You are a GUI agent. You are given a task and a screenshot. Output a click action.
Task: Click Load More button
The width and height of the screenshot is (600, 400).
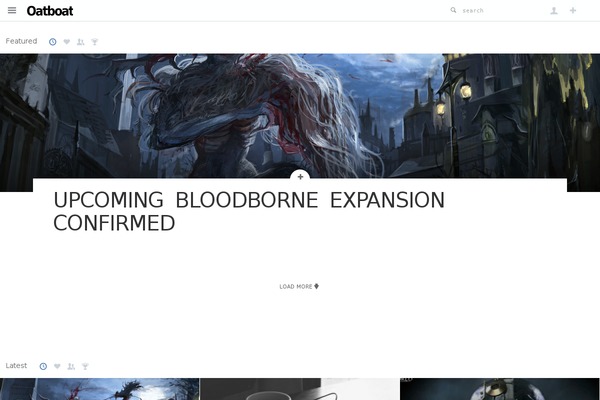299,286
